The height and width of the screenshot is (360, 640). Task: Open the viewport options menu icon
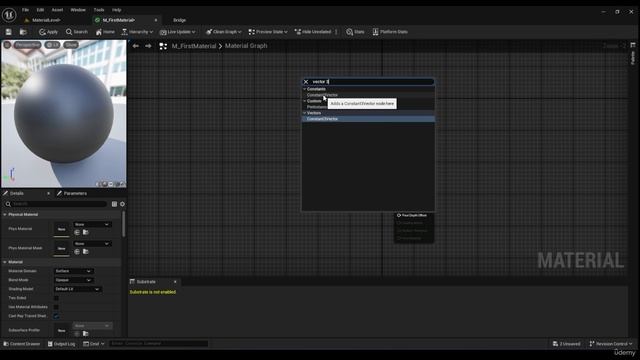7,45
